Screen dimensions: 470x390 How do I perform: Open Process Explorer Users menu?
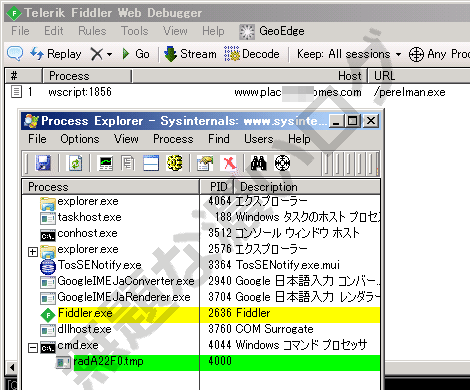click(x=258, y=139)
